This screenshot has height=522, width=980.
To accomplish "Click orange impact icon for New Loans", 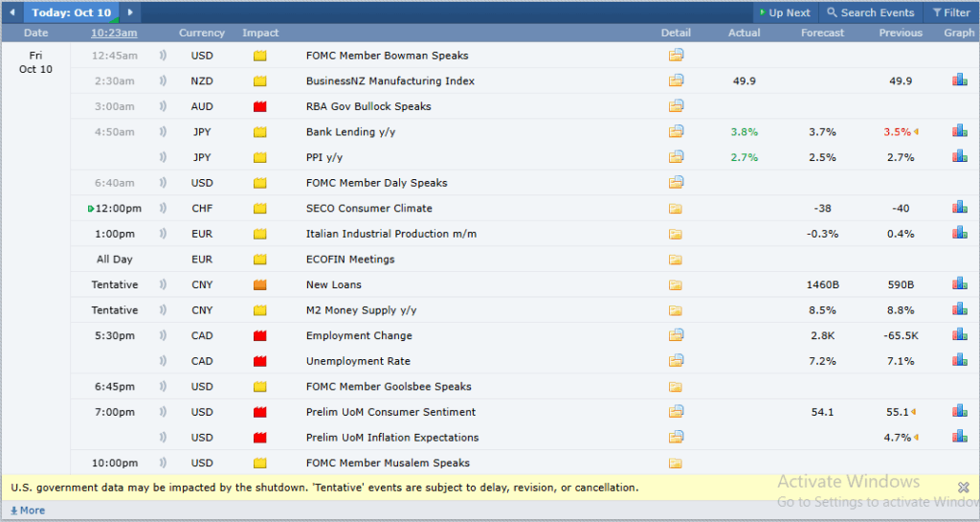I will (x=259, y=284).
